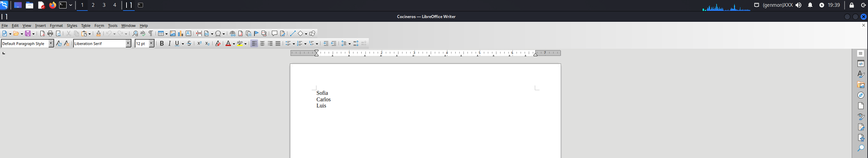Viewport: 868px width, 158px height.
Task: Center align the paragraph
Action: (262, 44)
